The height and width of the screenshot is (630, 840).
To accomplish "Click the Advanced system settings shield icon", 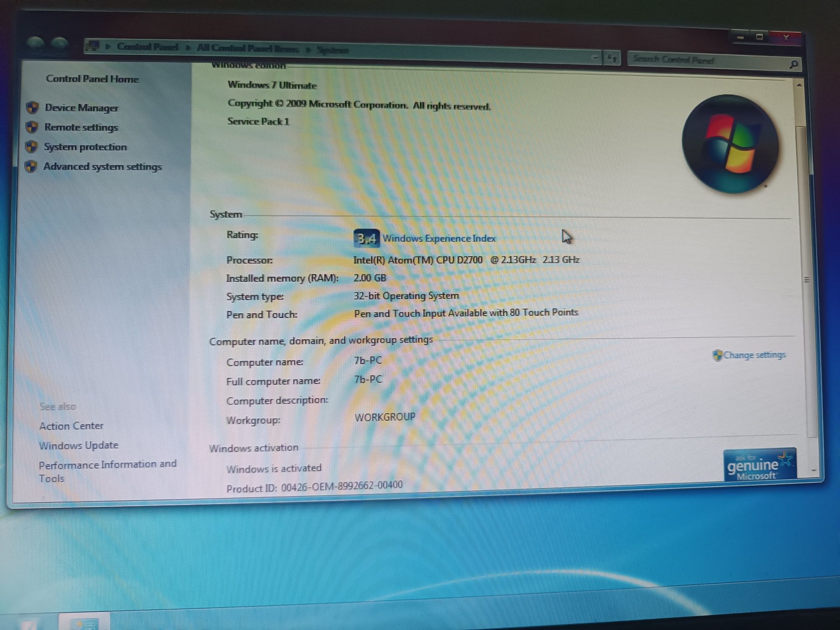I will pyautogui.click(x=31, y=166).
